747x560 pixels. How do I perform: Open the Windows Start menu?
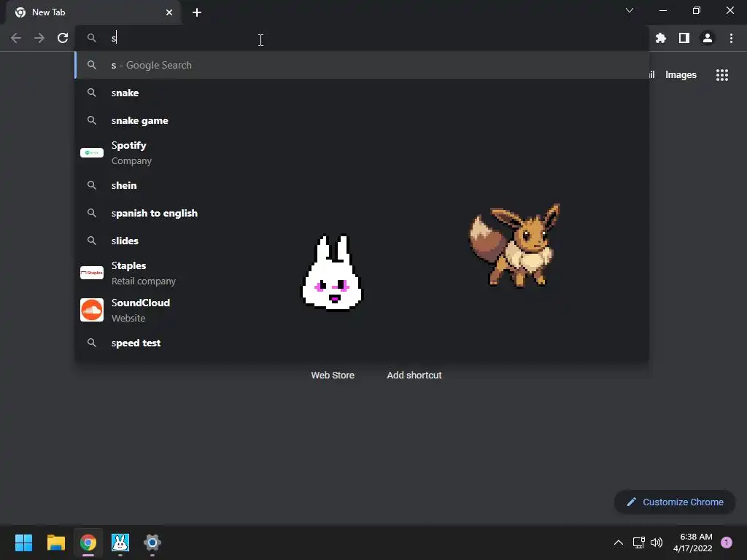pyautogui.click(x=23, y=542)
